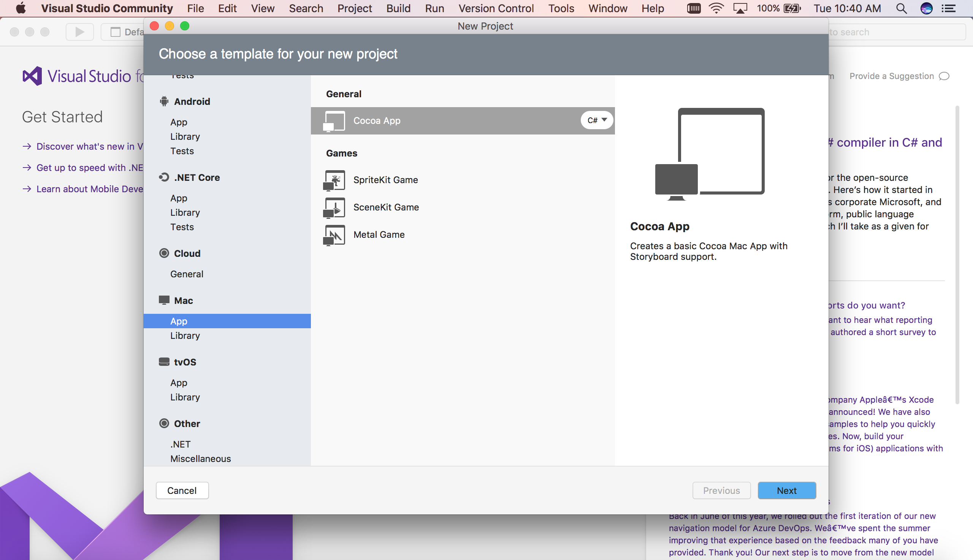
Task: Open the Build menu
Action: click(x=398, y=8)
